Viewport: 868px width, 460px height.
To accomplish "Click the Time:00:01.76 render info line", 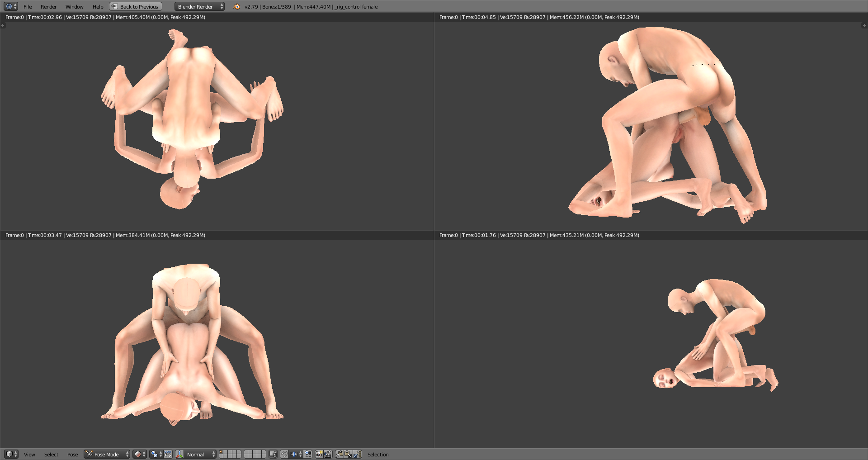I will [539, 235].
